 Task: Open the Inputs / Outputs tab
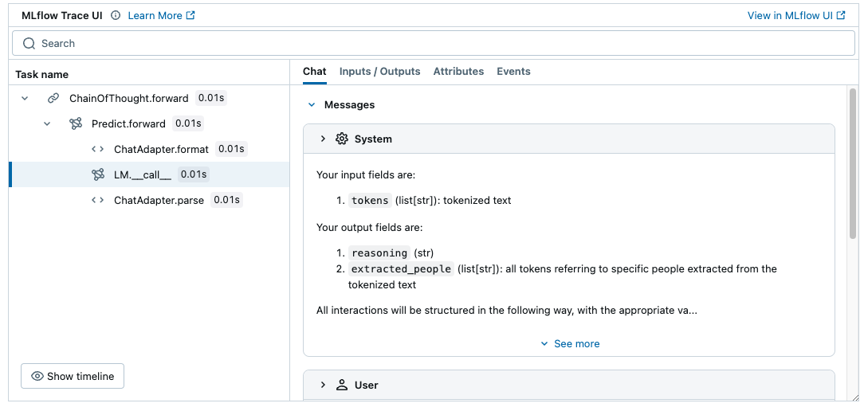[379, 72]
